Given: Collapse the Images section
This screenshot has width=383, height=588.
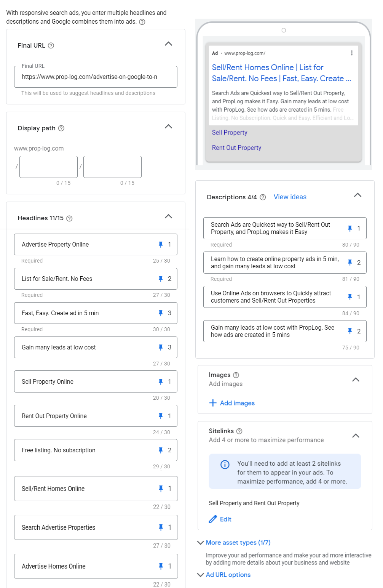Looking at the screenshot, I should coord(356,380).
